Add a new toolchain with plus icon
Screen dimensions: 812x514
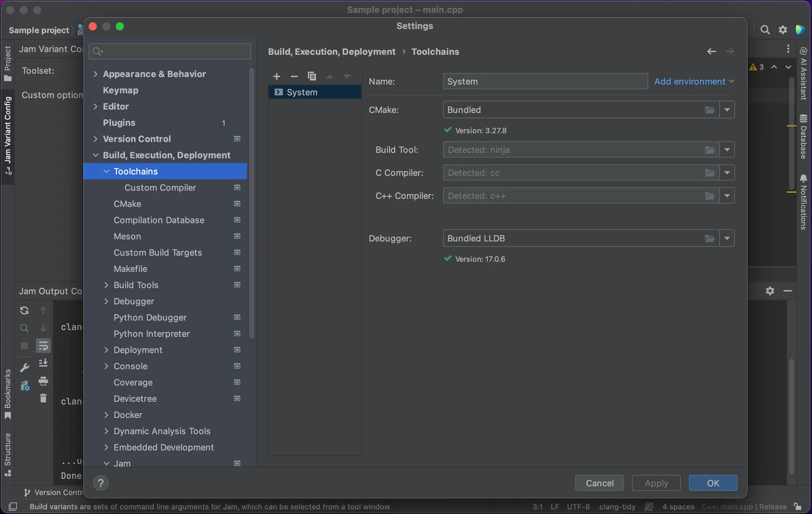[277, 76]
